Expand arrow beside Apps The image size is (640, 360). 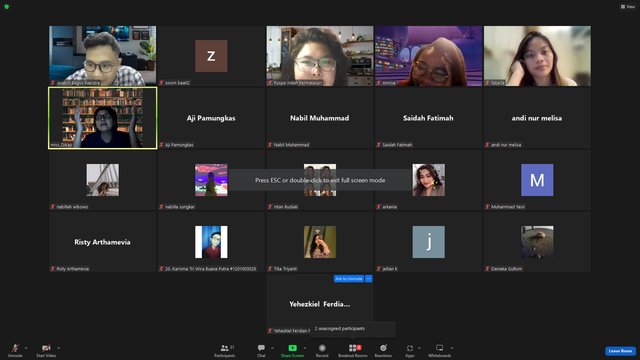point(419,348)
